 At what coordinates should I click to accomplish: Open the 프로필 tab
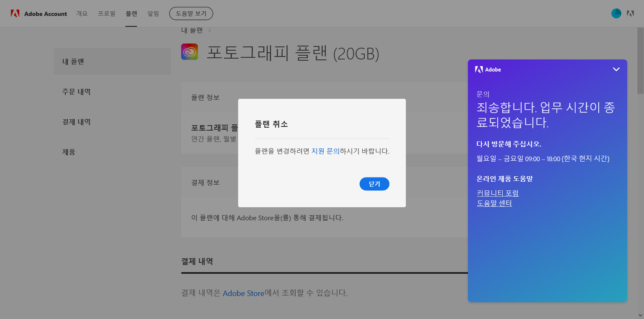pos(106,13)
